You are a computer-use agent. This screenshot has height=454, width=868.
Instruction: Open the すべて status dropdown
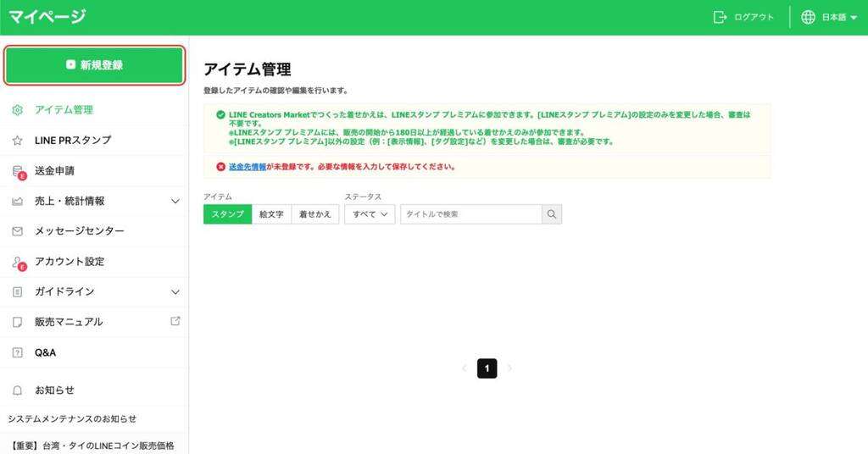tap(370, 214)
